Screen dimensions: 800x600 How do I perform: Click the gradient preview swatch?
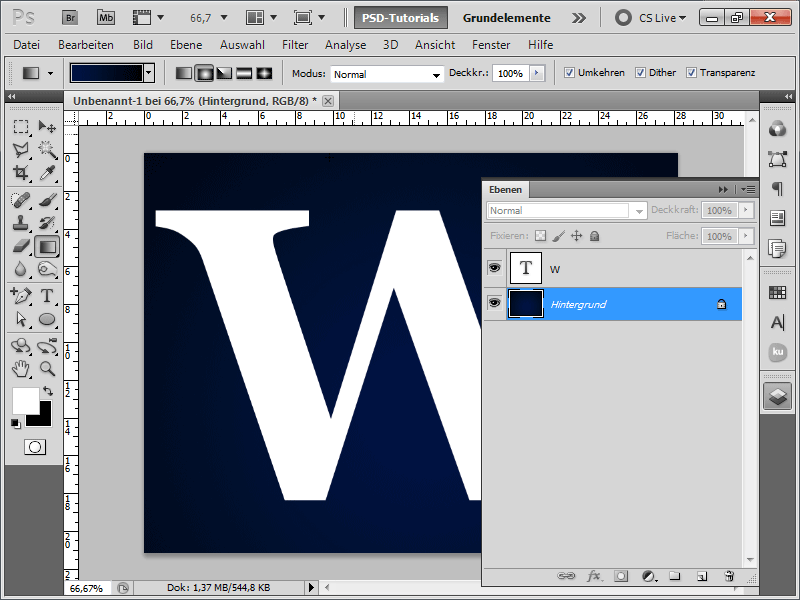click(107, 73)
